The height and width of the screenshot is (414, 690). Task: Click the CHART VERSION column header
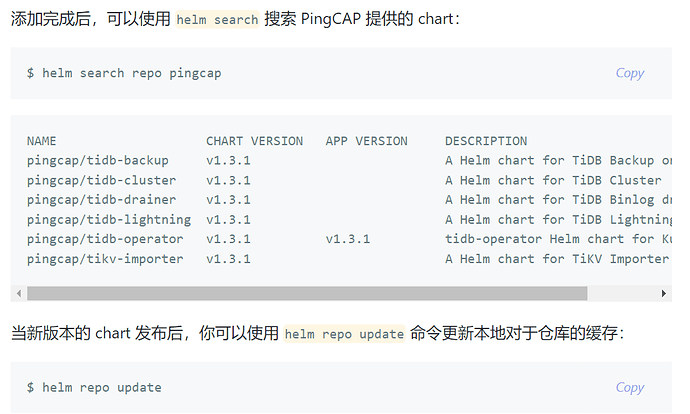coord(254,141)
